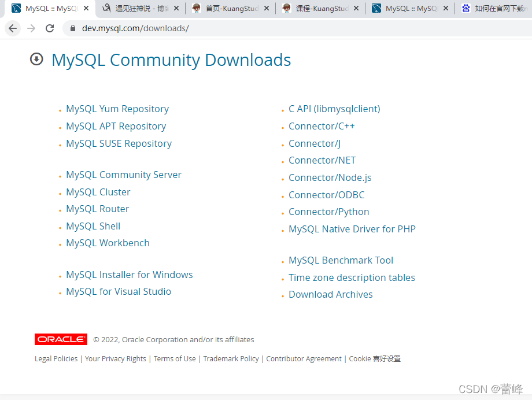The image size is (532, 400).
Task: Open Connector/ODBC link
Action: pos(327,195)
